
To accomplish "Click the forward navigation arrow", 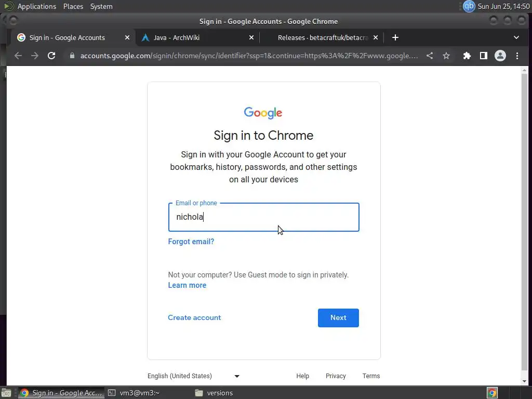I will pyautogui.click(x=35, y=56).
